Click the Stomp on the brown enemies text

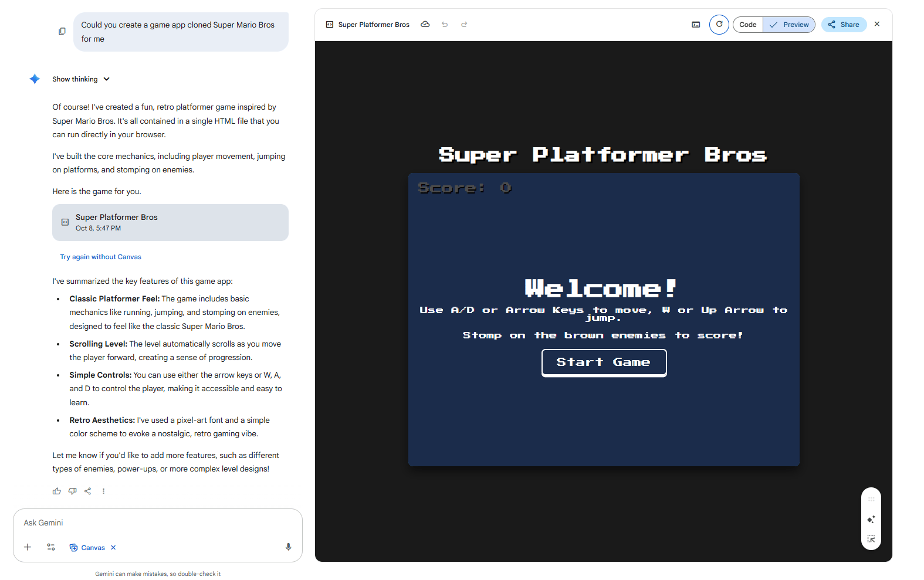(603, 335)
